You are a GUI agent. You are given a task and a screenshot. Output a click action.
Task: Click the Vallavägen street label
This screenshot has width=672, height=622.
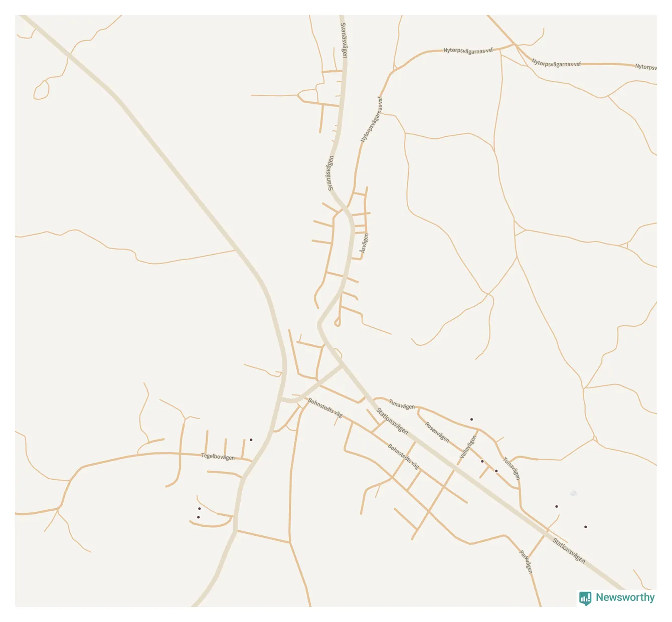point(468,447)
